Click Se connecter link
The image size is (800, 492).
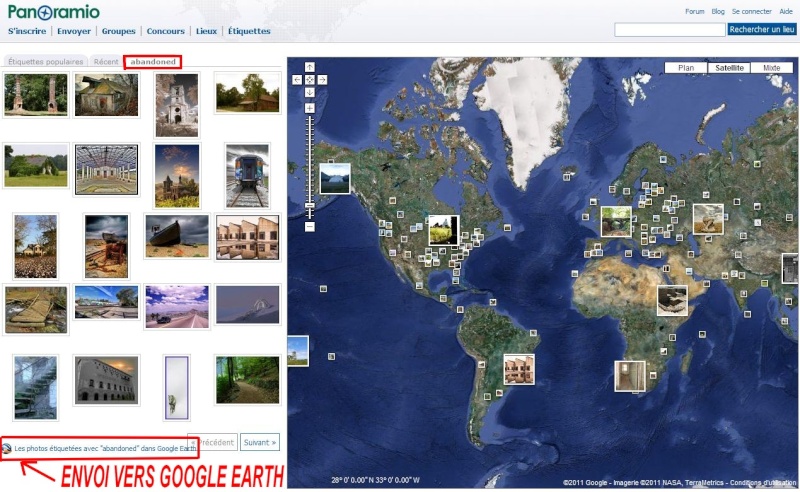click(752, 11)
